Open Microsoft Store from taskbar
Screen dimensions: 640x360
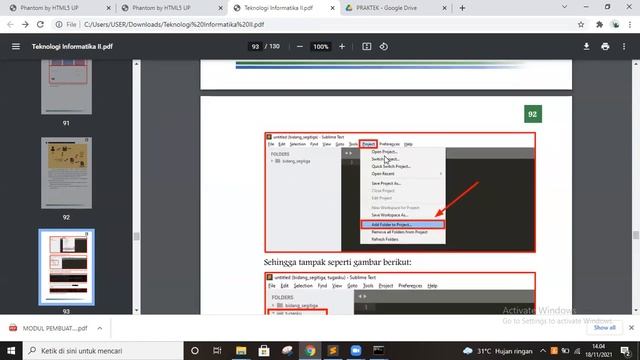pos(264,351)
